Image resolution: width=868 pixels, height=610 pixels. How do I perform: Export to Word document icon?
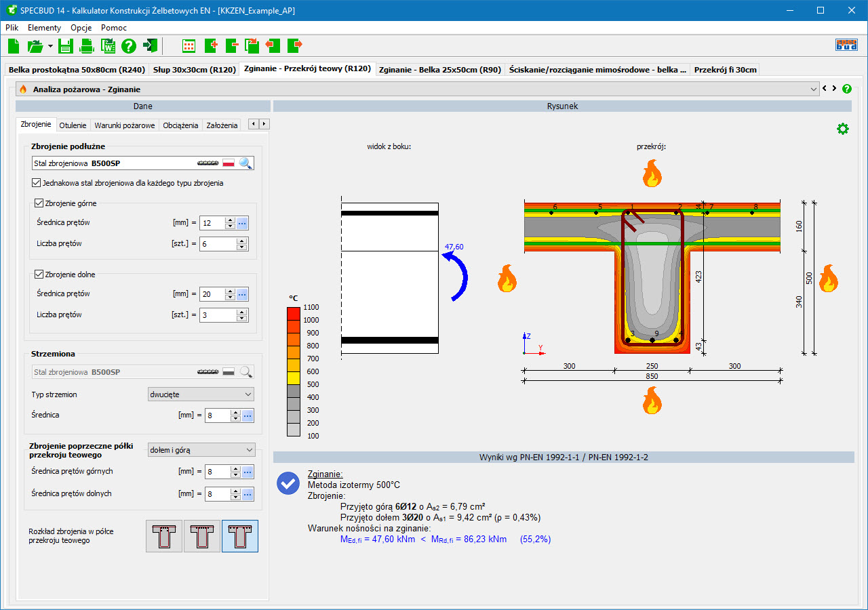[108, 46]
